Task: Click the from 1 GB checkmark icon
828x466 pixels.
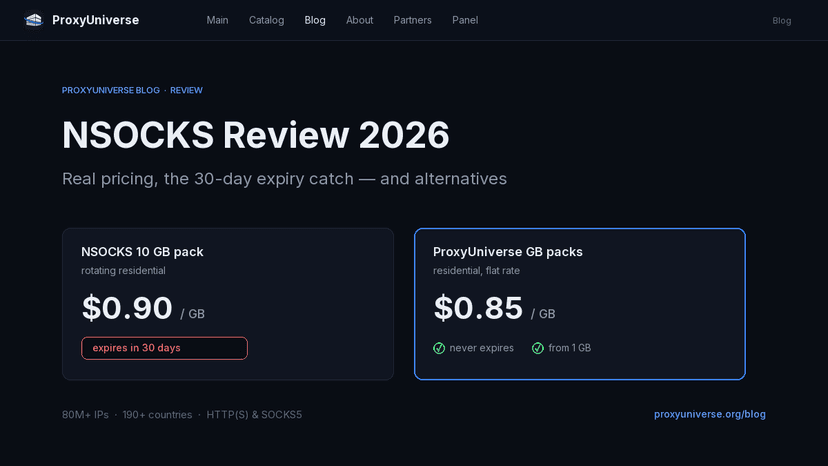Action: [538, 348]
